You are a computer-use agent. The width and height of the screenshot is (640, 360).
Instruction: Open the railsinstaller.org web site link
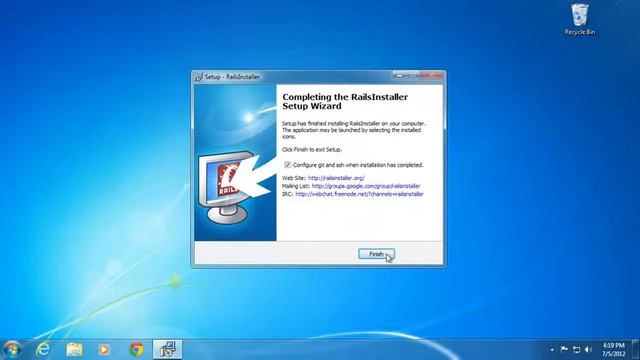pyautogui.click(x=336, y=178)
